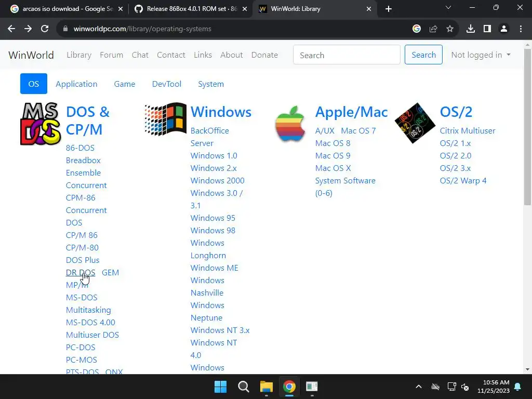Open the DR DOS link

[81, 272]
